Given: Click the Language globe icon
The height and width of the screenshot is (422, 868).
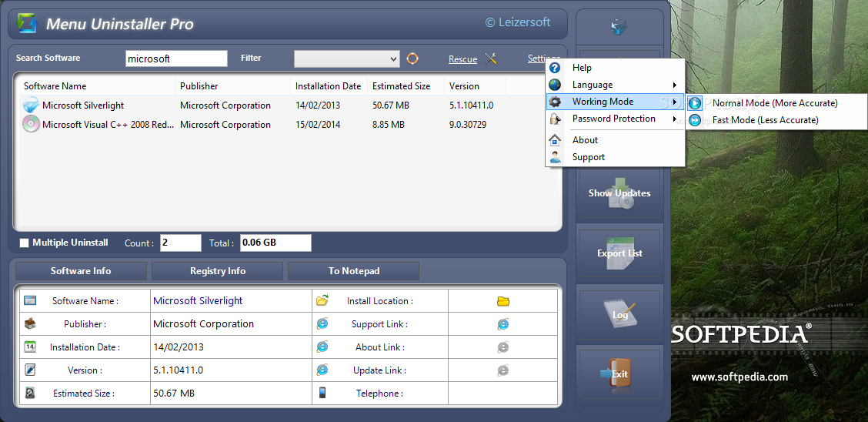Looking at the screenshot, I should coord(555,85).
